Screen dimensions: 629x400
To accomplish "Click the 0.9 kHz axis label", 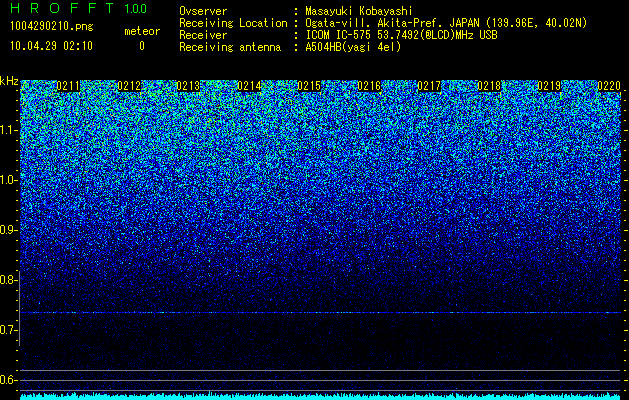I will tap(9, 230).
